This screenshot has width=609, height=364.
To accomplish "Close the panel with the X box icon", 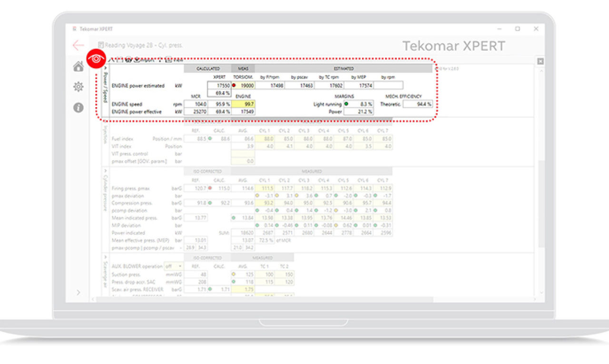I will [x=540, y=61].
